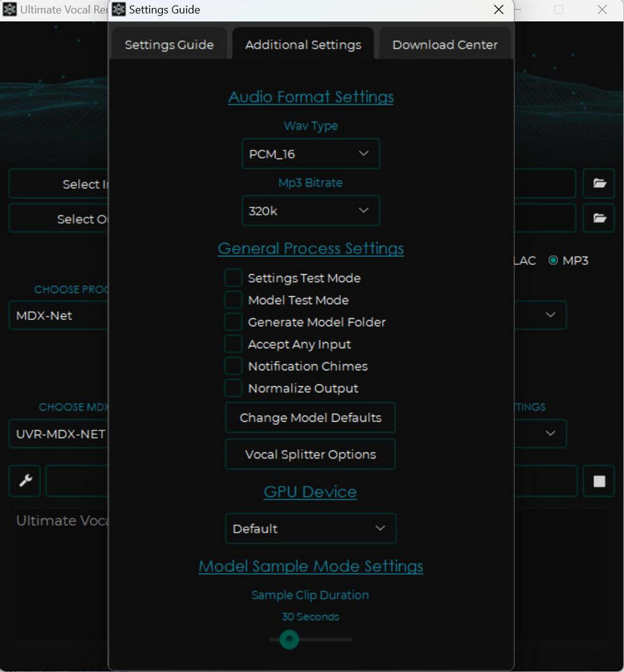The width and height of the screenshot is (624, 672).
Task: Click the Change Model Defaults button
Action: pos(310,418)
